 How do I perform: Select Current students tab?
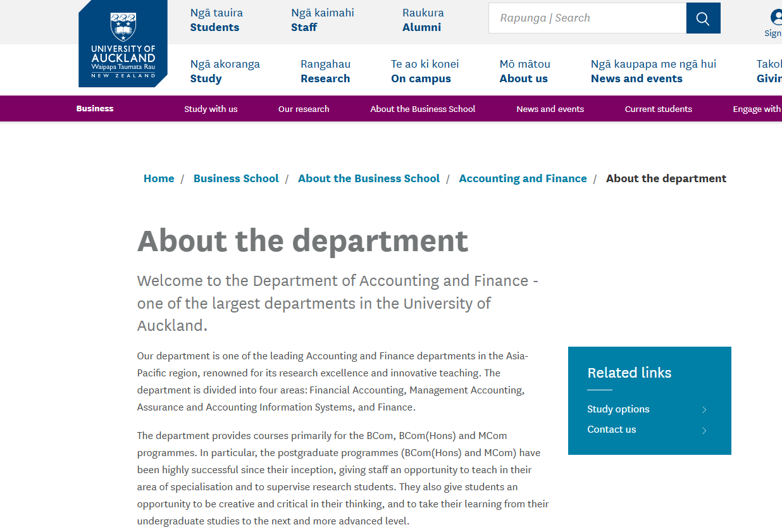click(x=658, y=109)
